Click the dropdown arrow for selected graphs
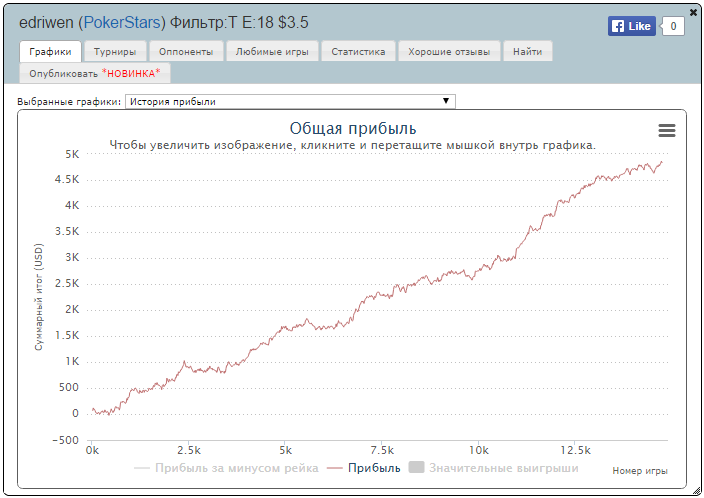 (x=446, y=101)
